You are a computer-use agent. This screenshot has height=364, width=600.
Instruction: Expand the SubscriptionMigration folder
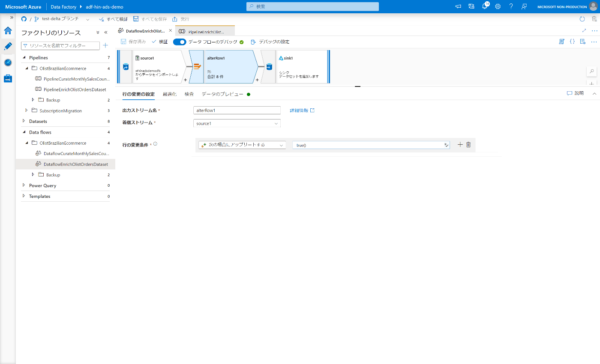(x=27, y=110)
